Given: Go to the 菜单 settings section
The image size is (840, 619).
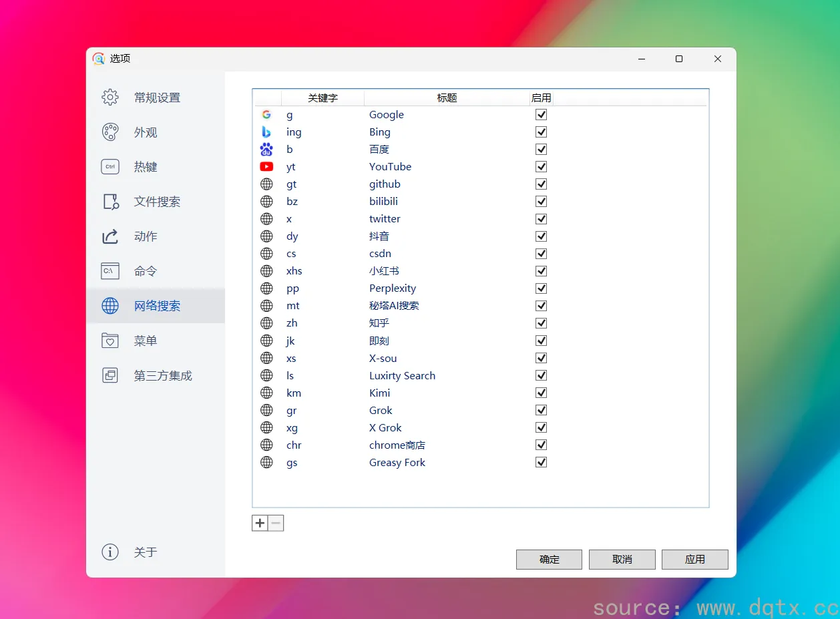Looking at the screenshot, I should [x=145, y=341].
